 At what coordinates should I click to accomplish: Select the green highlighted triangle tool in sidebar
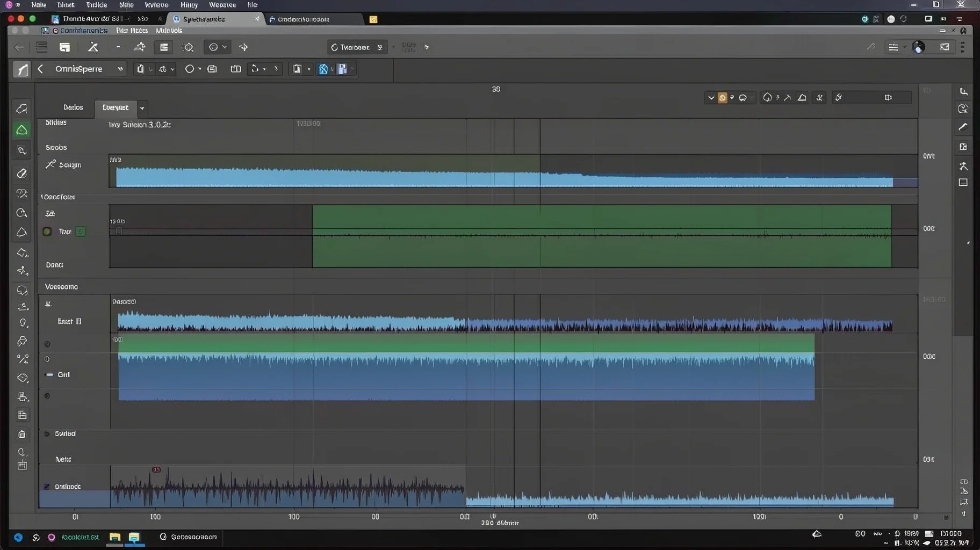[x=22, y=130]
